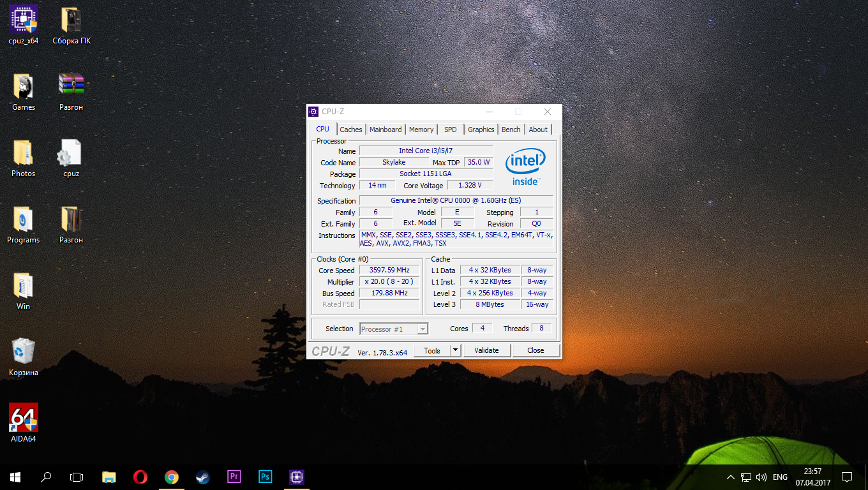Open the Photos desktop folder
Viewport: 868px width, 490px height.
(24, 158)
